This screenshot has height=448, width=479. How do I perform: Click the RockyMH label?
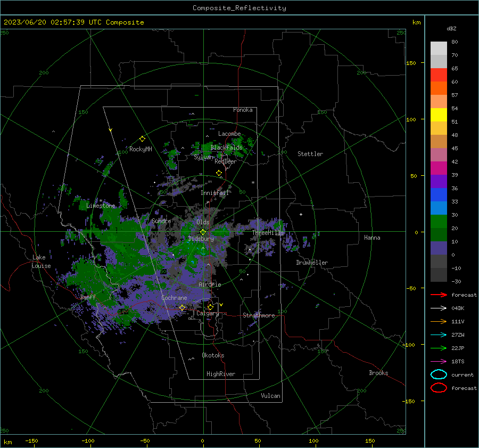coord(141,149)
